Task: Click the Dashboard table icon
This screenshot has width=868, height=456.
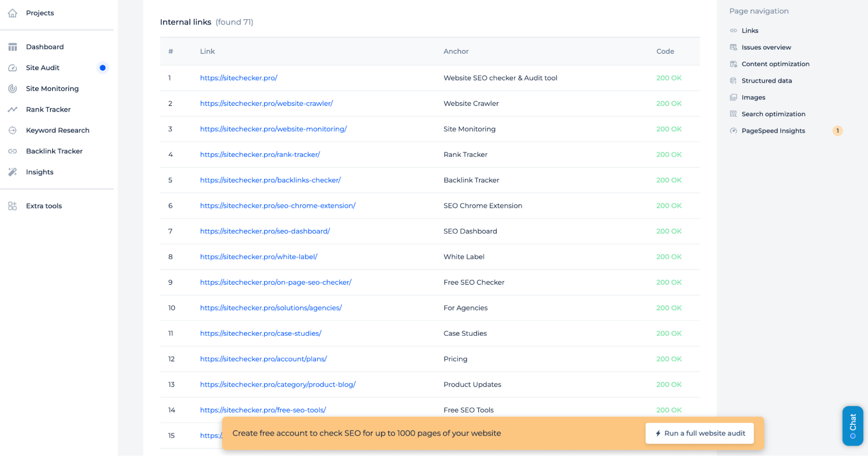Action: pyautogui.click(x=13, y=47)
